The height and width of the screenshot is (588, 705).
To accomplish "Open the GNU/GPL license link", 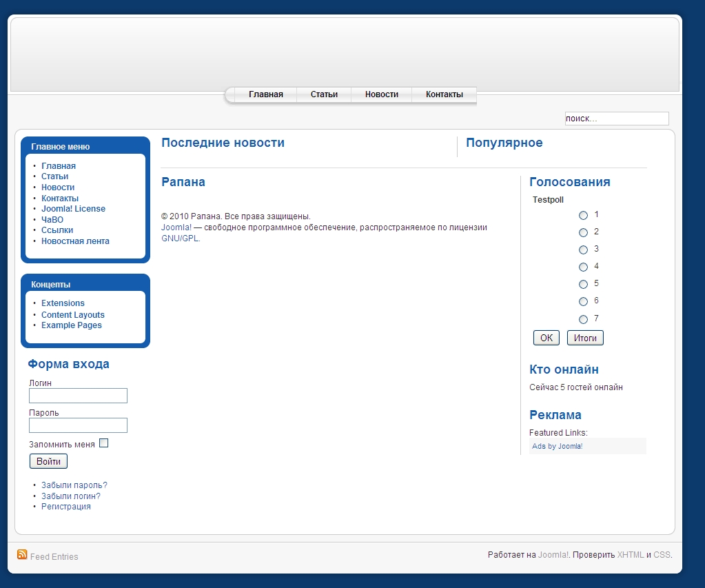I will pyautogui.click(x=180, y=239).
